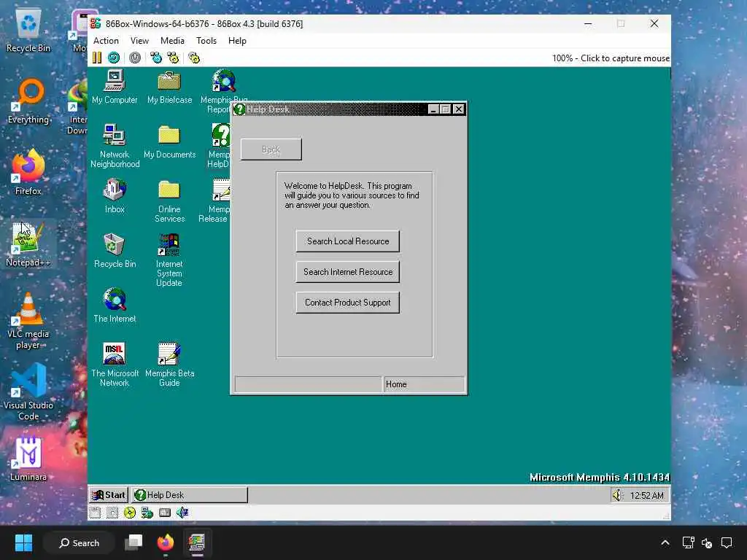Launch The Microsoft Network icon
This screenshot has height=560, width=747.
[x=115, y=365]
